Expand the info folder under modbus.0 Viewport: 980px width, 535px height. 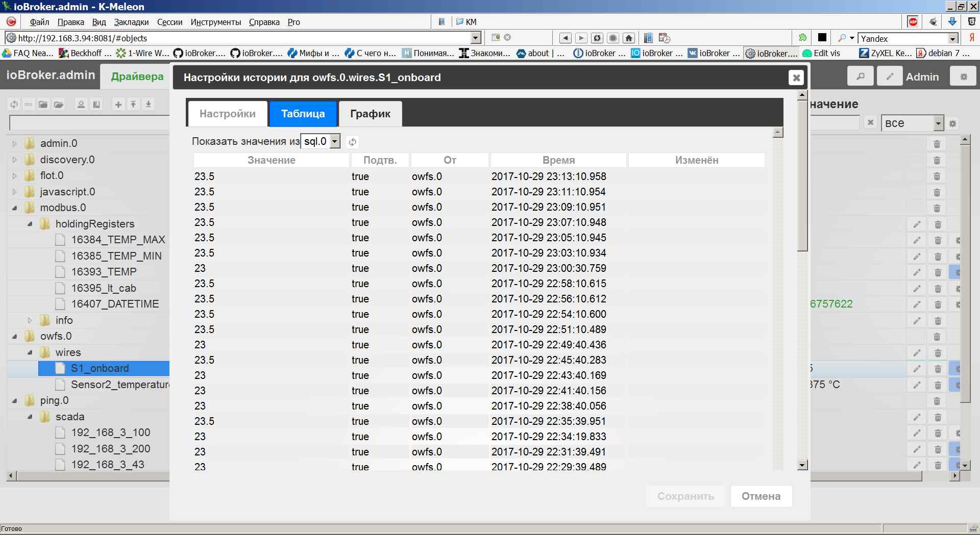pos(30,320)
